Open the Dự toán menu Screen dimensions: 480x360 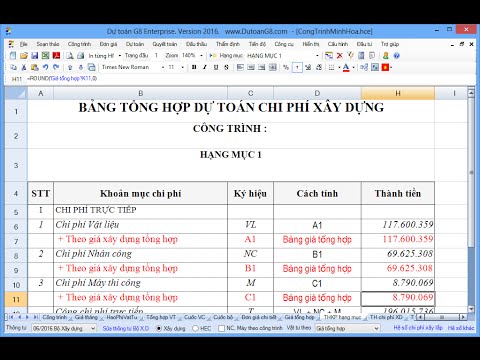[135, 44]
